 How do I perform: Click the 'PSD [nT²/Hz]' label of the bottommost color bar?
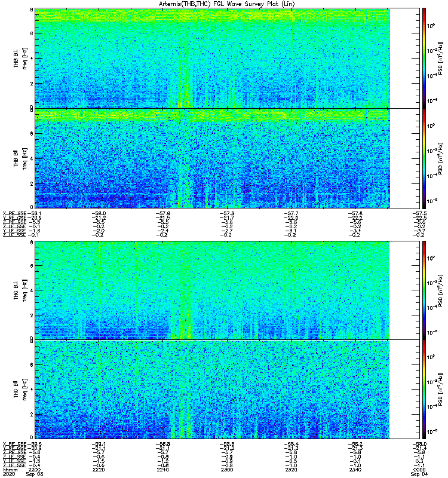click(x=440, y=390)
